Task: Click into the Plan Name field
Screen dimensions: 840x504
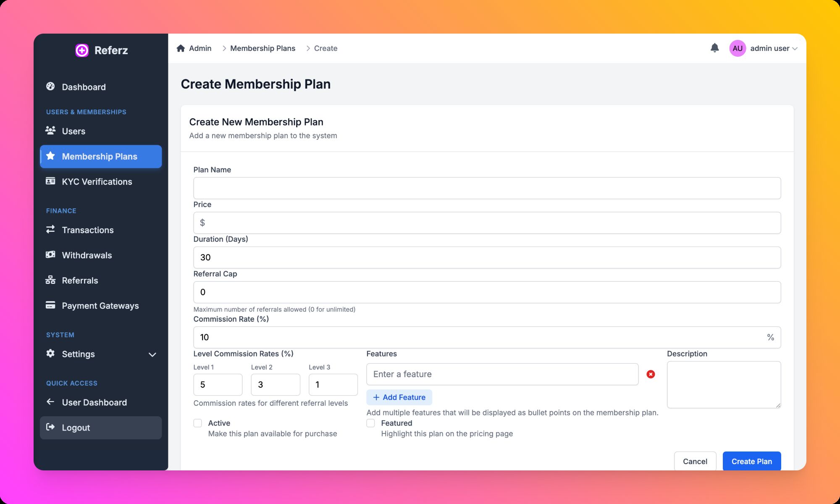Action: pyautogui.click(x=487, y=188)
